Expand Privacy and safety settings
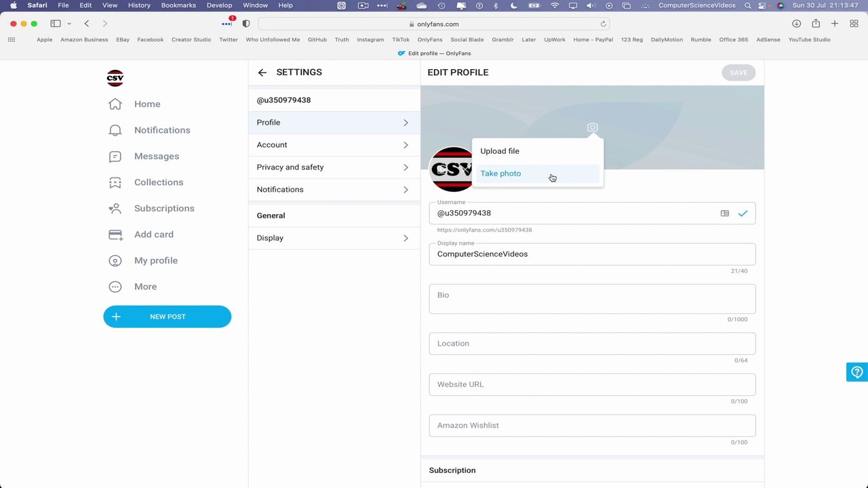The width and height of the screenshot is (868, 488). pos(334,167)
